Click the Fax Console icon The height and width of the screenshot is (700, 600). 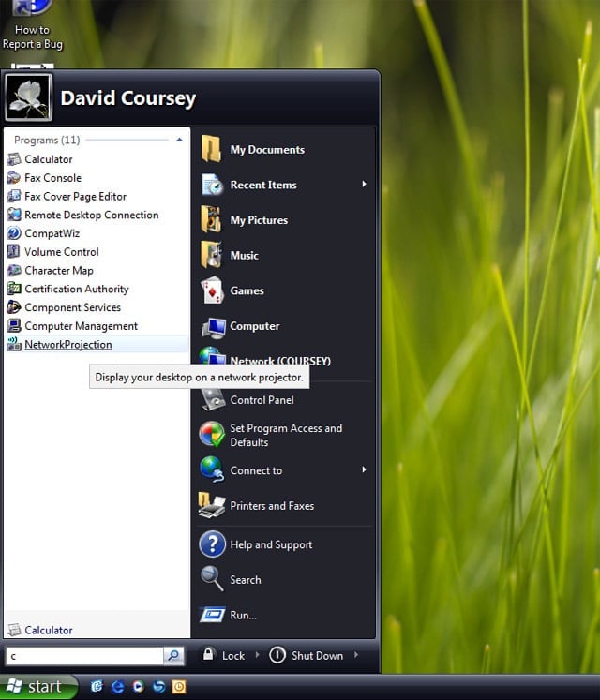point(14,178)
